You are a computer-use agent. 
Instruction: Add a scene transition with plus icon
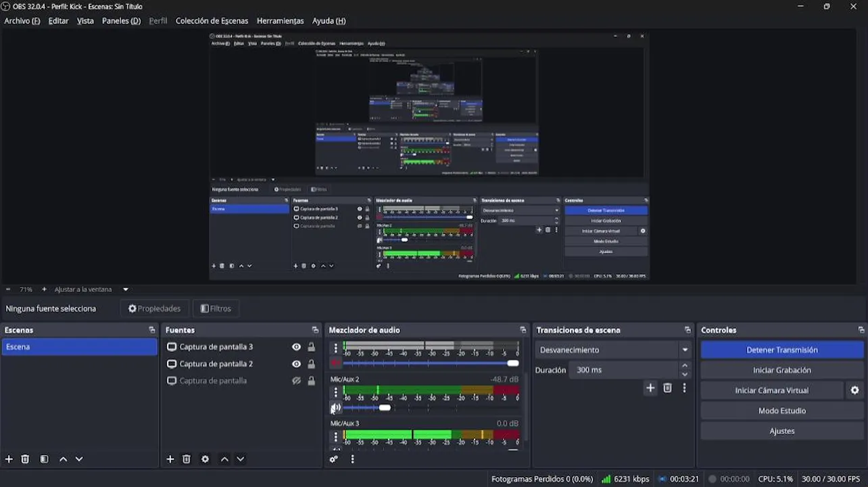[x=650, y=388]
